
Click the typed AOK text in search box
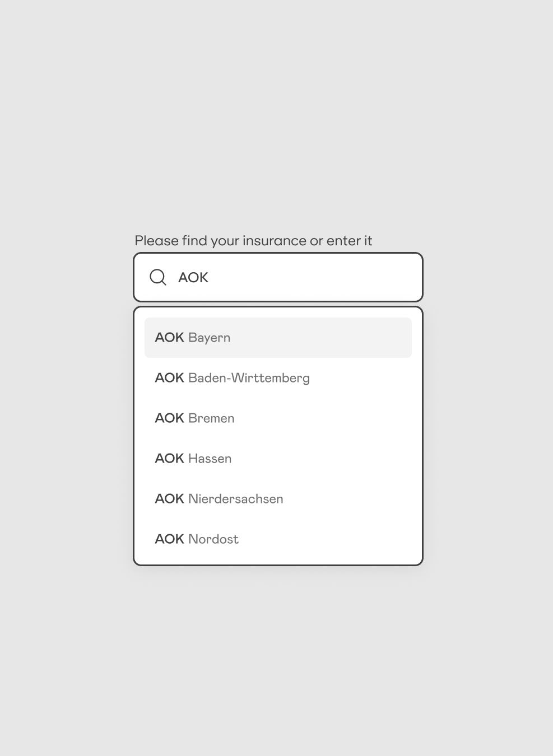193,277
